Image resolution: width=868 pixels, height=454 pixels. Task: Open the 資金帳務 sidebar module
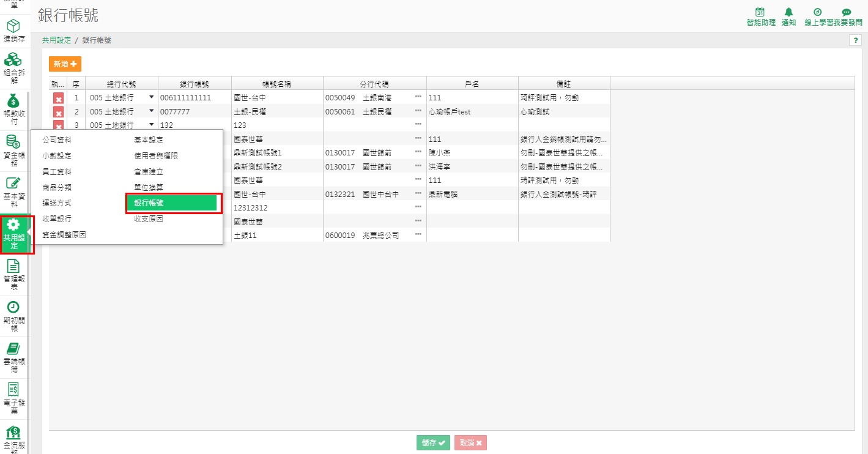[14, 150]
